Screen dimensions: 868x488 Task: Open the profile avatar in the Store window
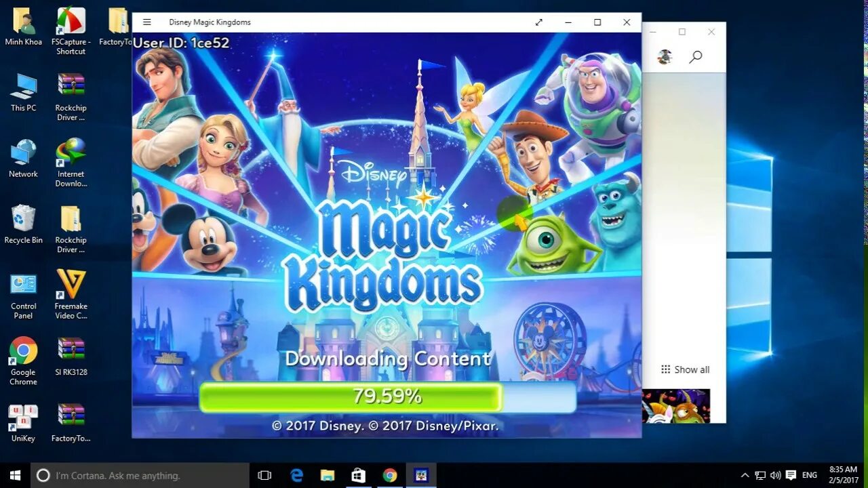coord(665,58)
